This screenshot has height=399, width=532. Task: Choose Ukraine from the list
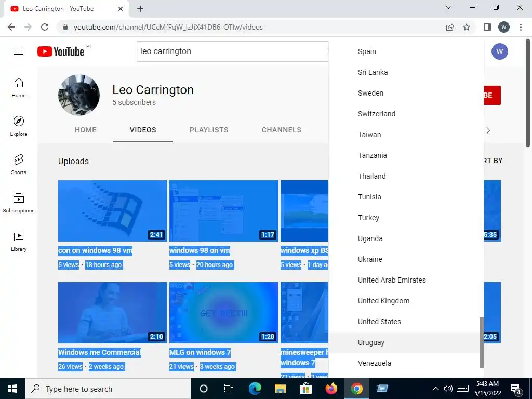coord(406,259)
